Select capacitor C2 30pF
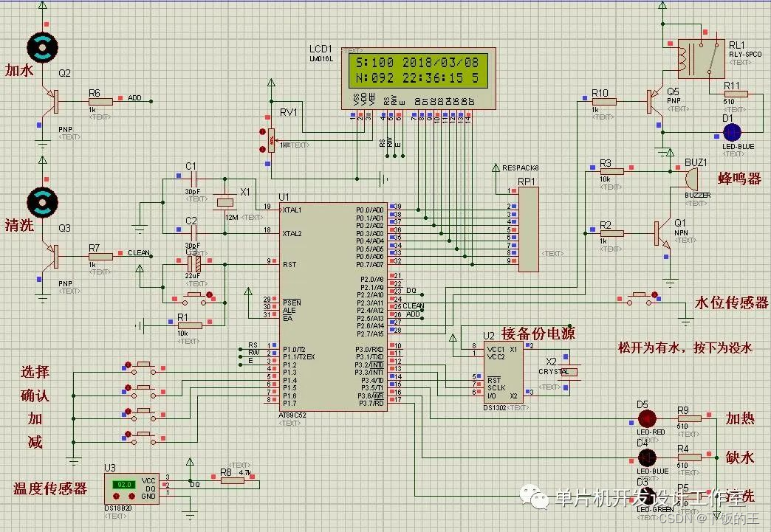 pos(193,233)
